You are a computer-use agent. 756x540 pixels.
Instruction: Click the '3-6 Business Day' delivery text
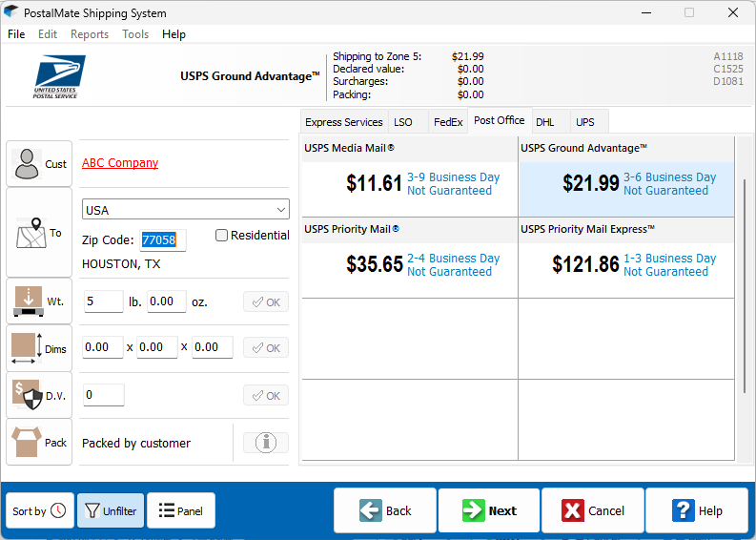669,177
